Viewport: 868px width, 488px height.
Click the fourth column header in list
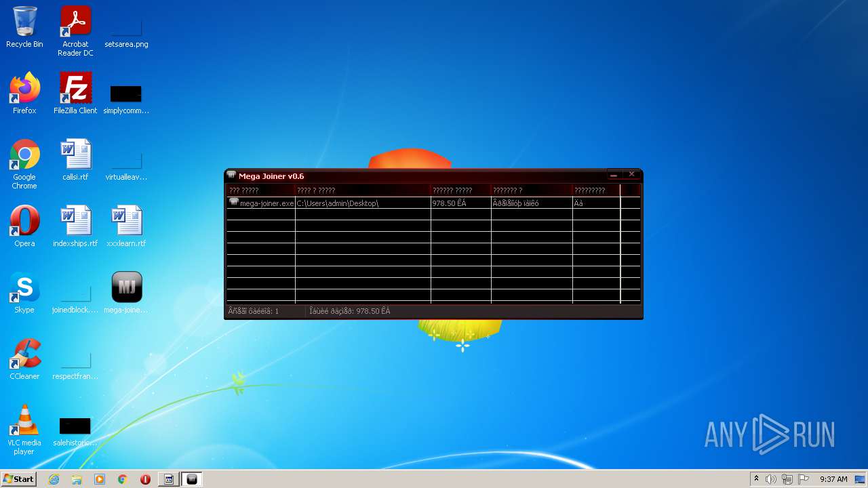point(532,190)
